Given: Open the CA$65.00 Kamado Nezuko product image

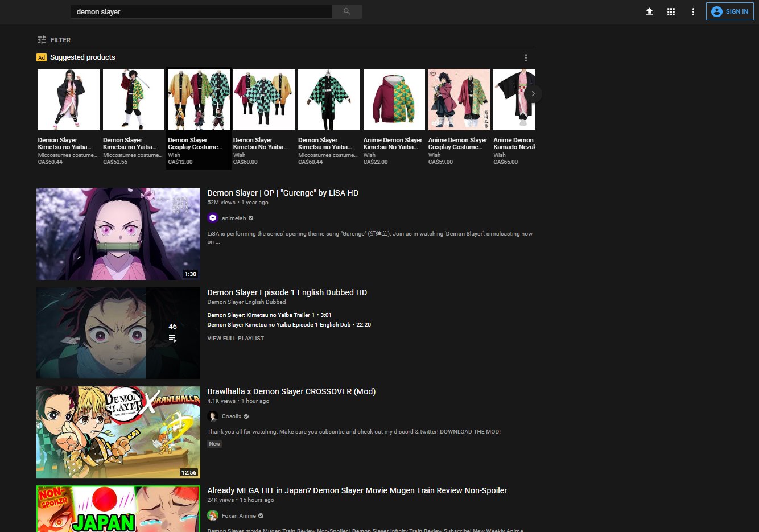Looking at the screenshot, I should (514, 100).
